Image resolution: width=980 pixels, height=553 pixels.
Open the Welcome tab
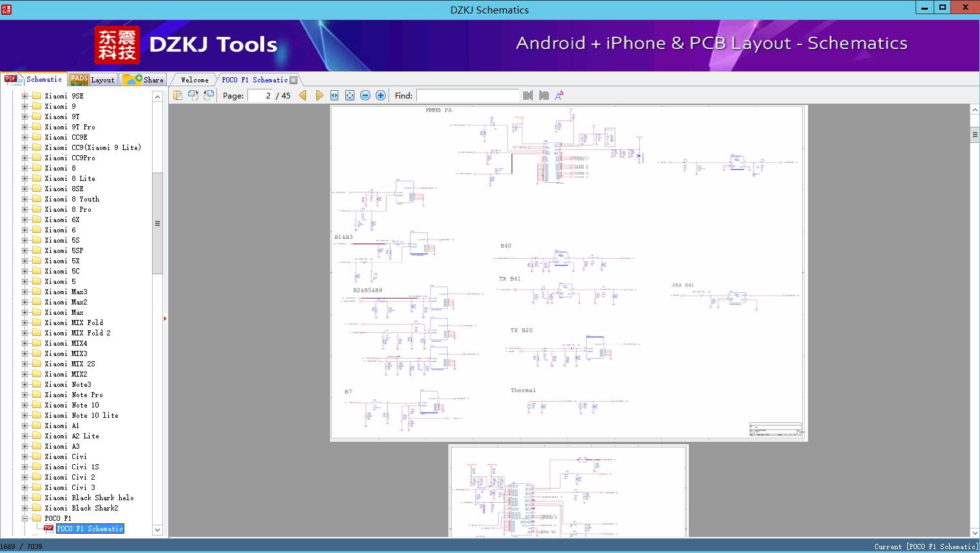pos(195,80)
